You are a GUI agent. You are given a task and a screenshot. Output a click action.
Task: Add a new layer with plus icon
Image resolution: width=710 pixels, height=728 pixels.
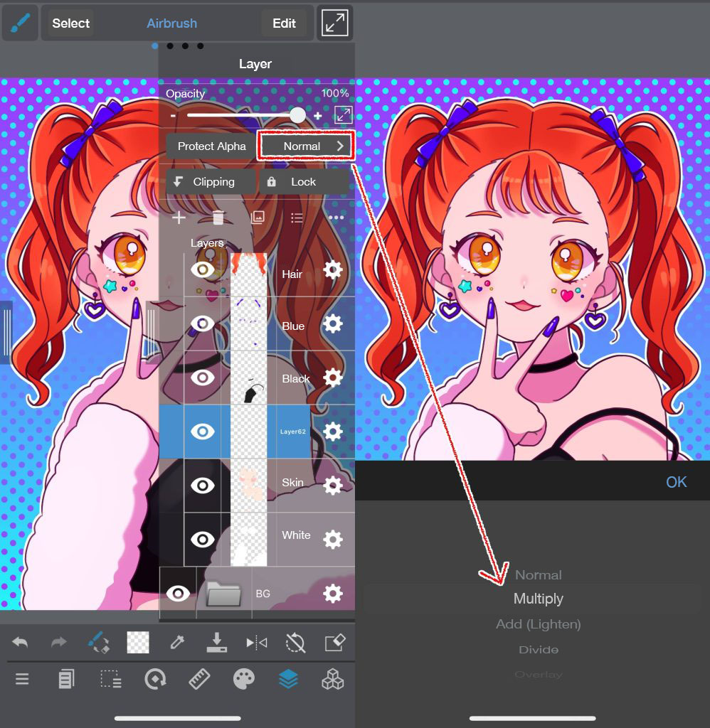(179, 218)
